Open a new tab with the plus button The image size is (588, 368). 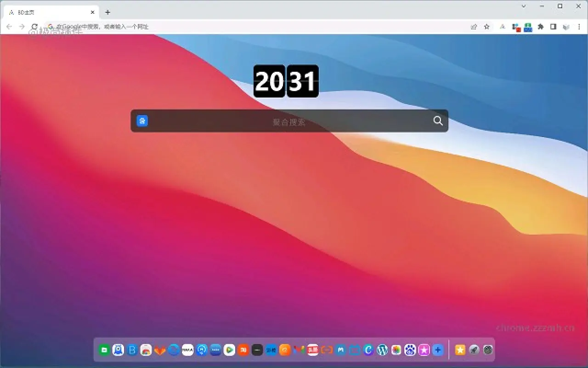pos(107,12)
